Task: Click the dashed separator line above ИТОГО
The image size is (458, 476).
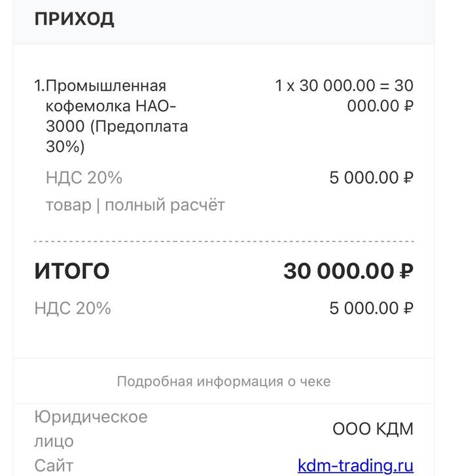Action: tap(224, 242)
